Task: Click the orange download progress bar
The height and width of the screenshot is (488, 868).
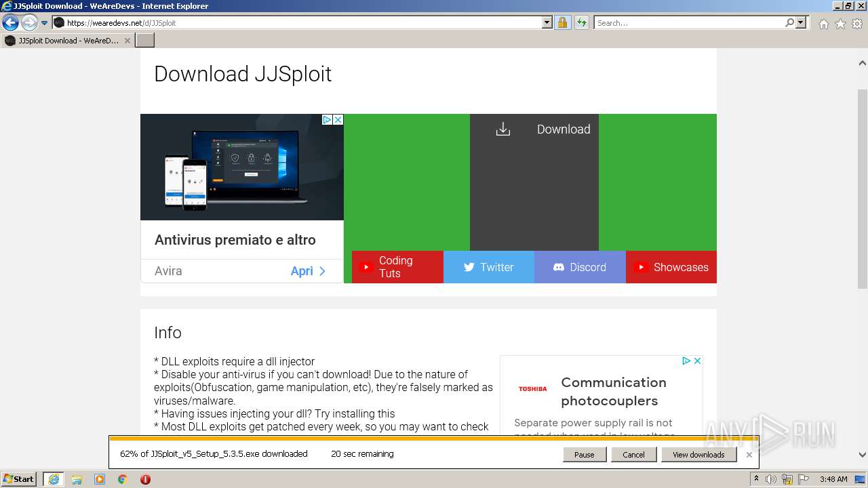Action: [x=434, y=438]
